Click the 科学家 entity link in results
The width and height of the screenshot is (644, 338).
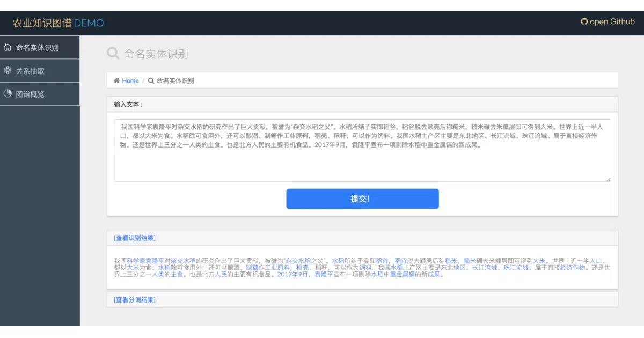(x=136, y=260)
